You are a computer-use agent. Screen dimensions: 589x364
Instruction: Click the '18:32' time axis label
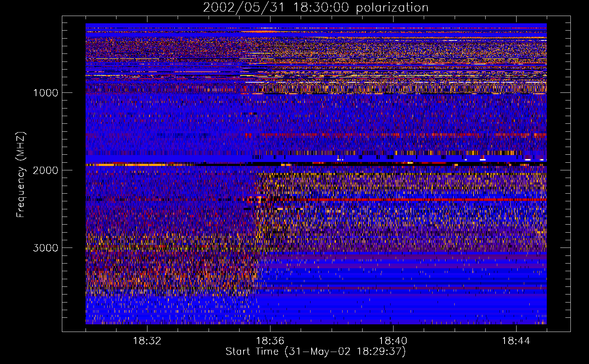click(147, 341)
